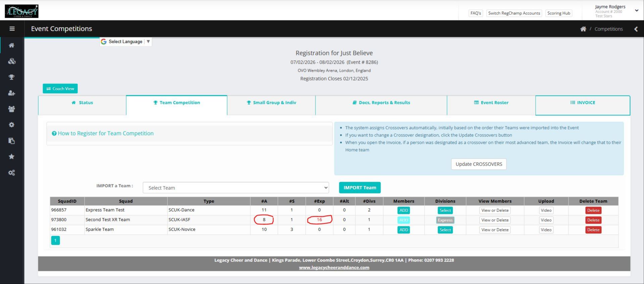Viewport: 644px width, 284px height.
Task: Click the Sparkle Team squad name
Action: (100, 230)
